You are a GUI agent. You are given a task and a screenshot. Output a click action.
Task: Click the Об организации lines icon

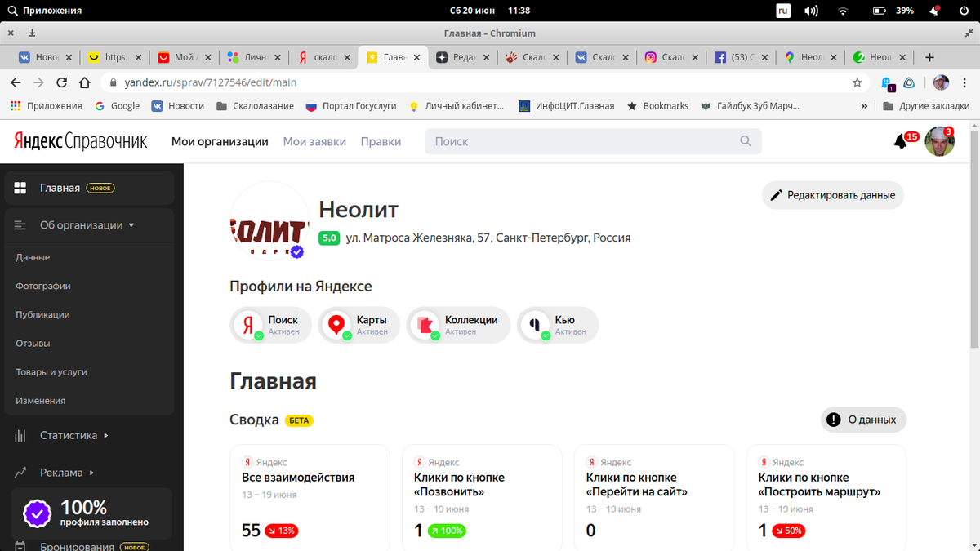point(21,225)
